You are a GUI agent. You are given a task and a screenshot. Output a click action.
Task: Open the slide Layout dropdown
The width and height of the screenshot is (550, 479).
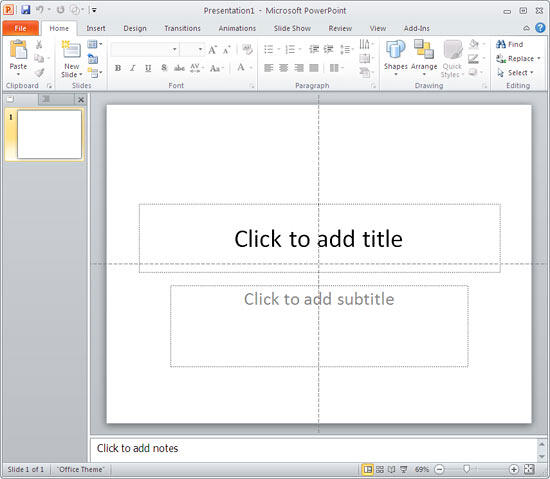point(94,44)
